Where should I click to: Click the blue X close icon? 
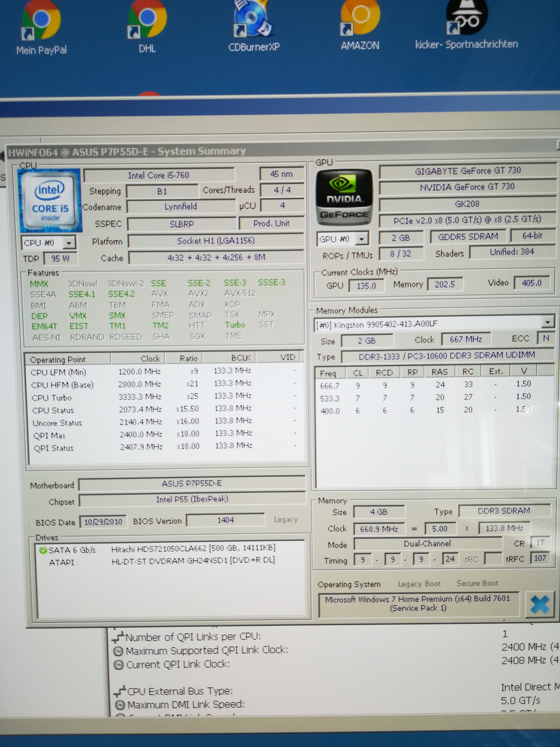coord(539,604)
